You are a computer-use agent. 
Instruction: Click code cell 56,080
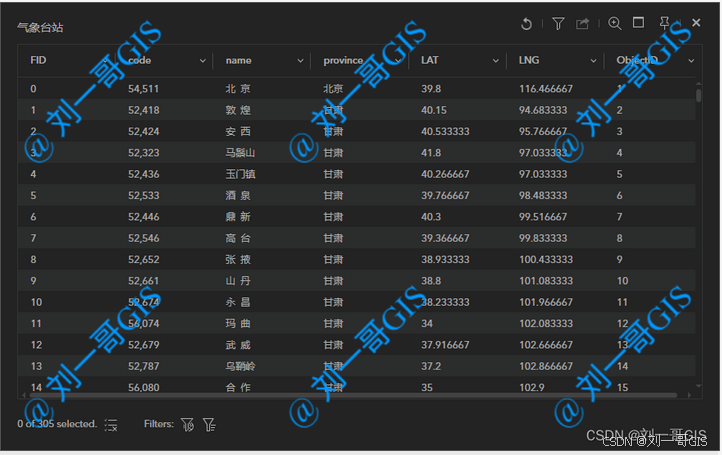(x=143, y=387)
